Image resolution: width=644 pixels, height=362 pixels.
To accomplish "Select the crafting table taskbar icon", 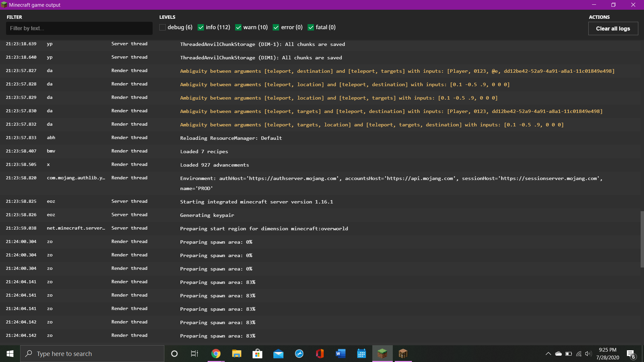I will 403,354.
